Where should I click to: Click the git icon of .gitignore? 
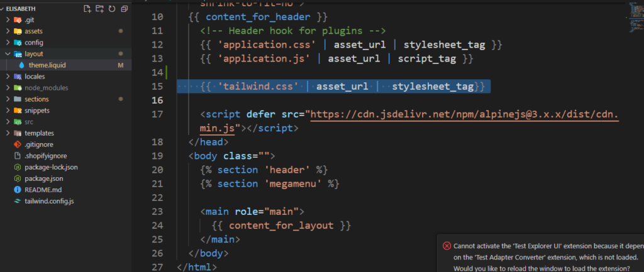pyautogui.click(x=17, y=144)
